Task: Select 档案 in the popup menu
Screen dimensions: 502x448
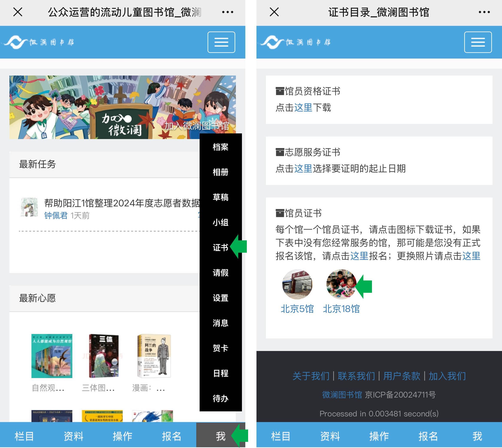Action: 220,147
